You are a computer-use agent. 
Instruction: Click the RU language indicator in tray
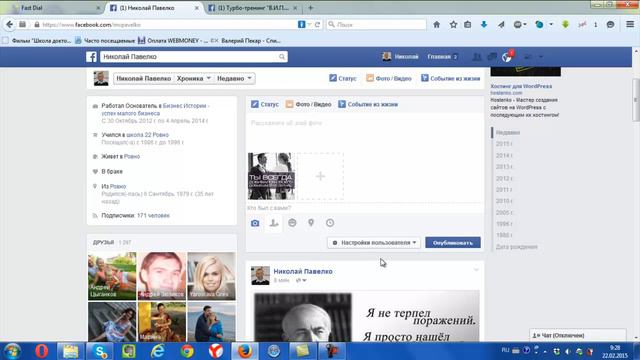pos(505,350)
